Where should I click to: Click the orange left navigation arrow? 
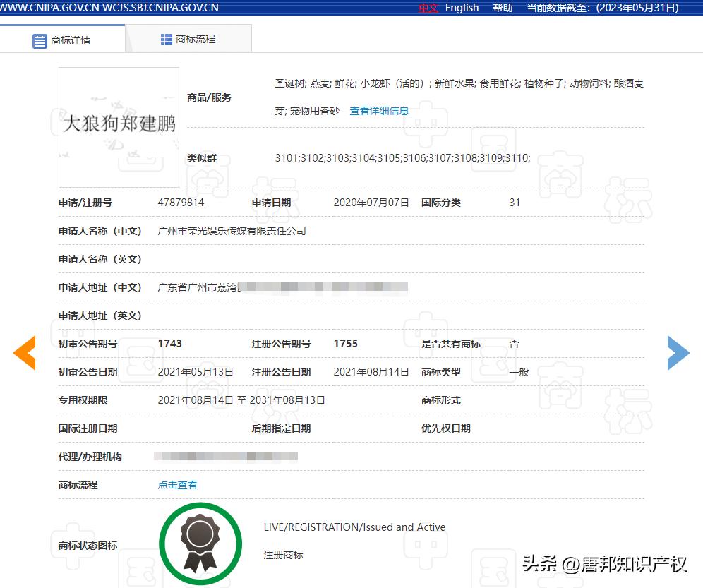pos(25,352)
